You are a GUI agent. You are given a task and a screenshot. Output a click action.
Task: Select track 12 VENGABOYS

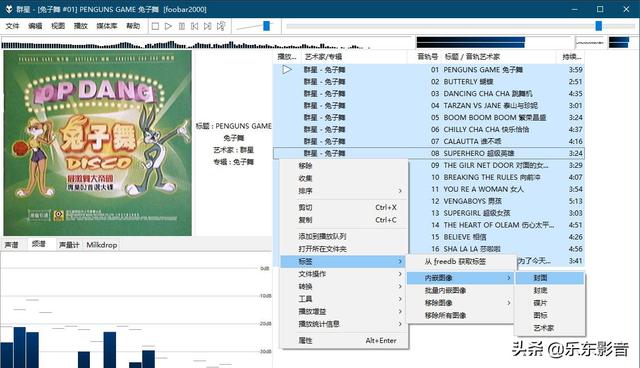coord(496,201)
